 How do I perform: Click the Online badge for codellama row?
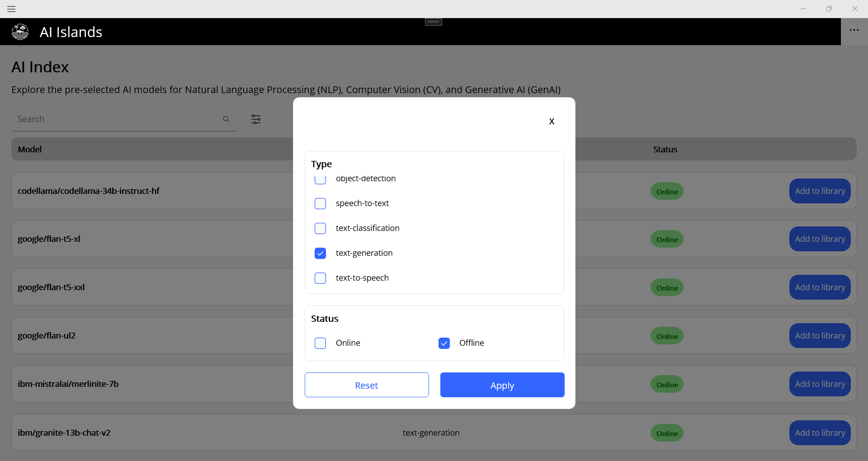[667, 191]
